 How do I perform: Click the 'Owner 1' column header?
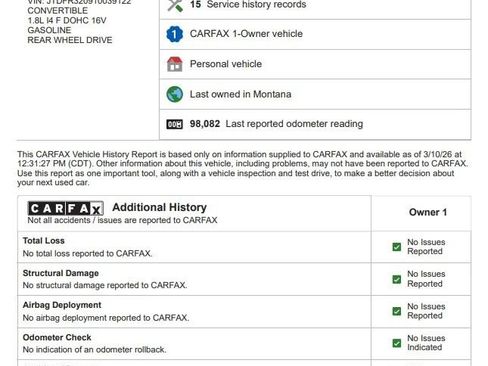428,212
